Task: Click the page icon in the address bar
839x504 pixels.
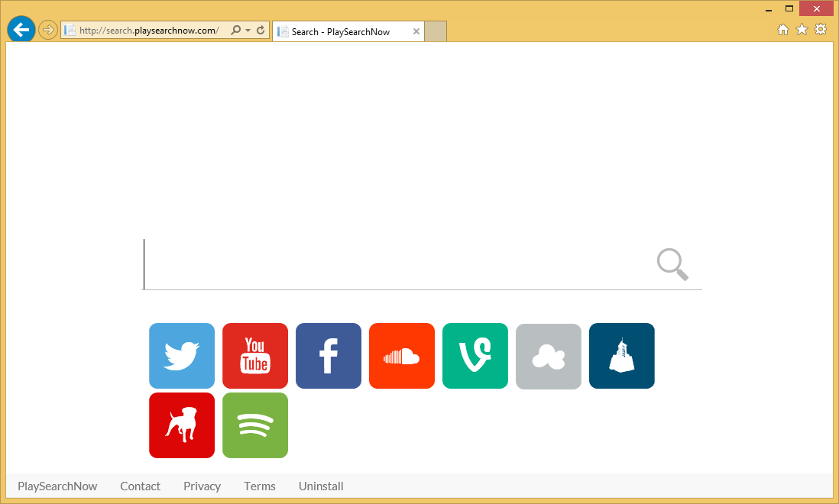Action: pyautogui.click(x=70, y=31)
